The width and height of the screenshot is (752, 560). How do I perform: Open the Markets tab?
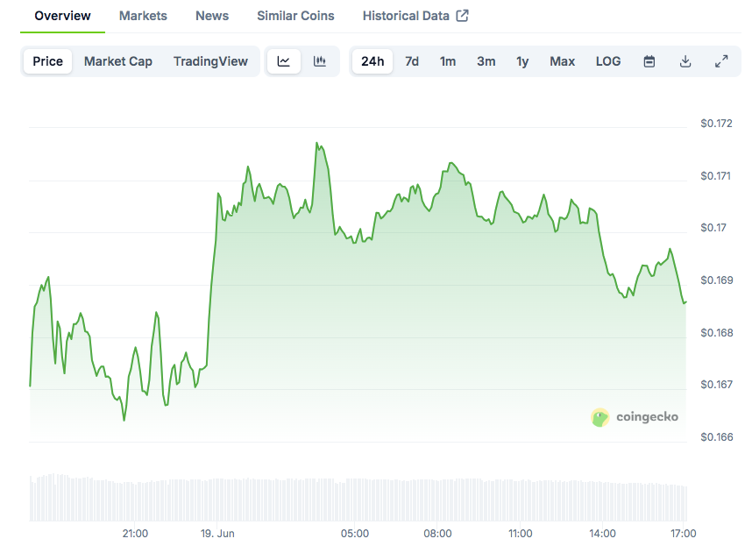pos(143,16)
